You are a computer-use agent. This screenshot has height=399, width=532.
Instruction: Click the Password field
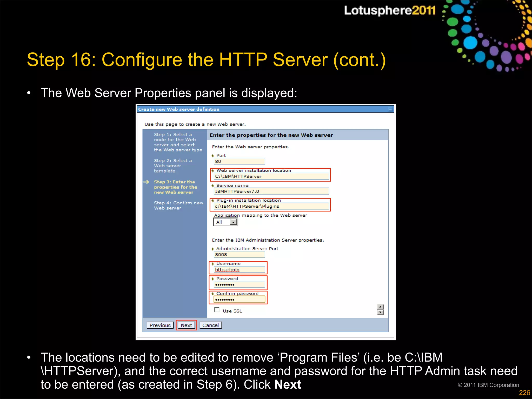239,284
